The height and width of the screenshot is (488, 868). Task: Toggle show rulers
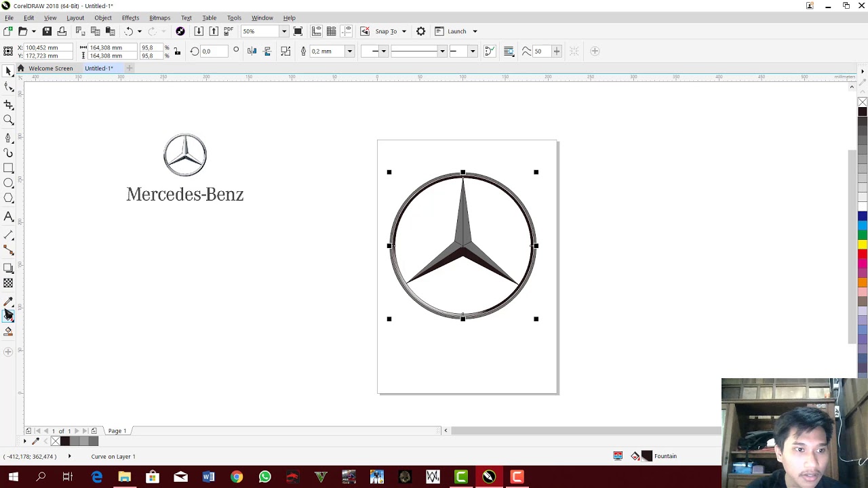point(317,31)
